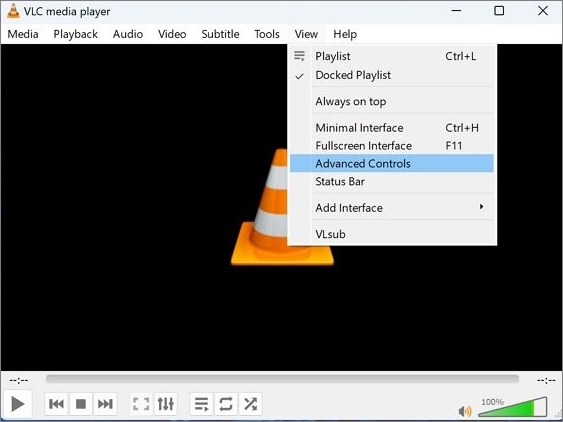This screenshot has width=563, height=422.
Task: Minimize the VLC window
Action: point(456,11)
